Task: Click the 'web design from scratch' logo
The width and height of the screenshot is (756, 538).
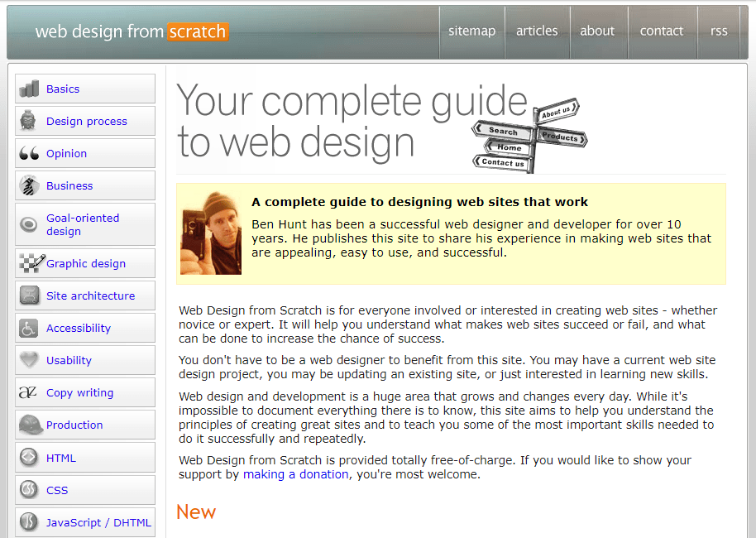Action: coord(132,31)
